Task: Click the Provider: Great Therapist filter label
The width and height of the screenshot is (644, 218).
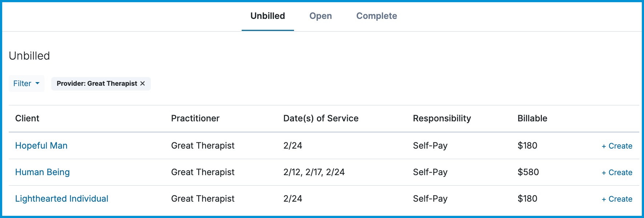Action: click(97, 84)
